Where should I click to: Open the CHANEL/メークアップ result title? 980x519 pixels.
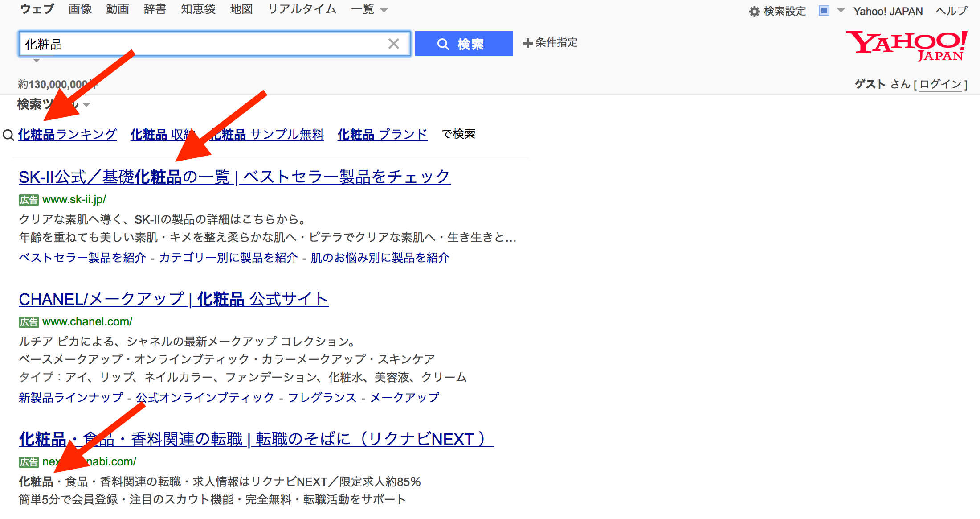(x=174, y=299)
